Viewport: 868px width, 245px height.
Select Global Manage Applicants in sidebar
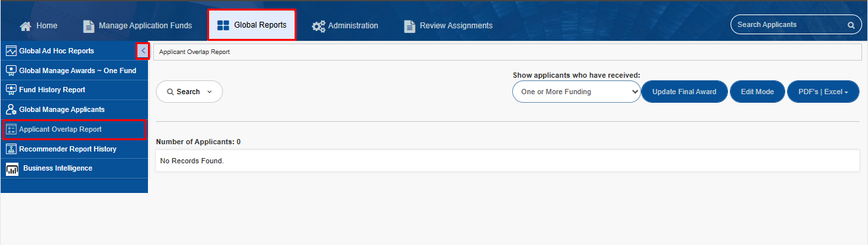tap(74, 109)
